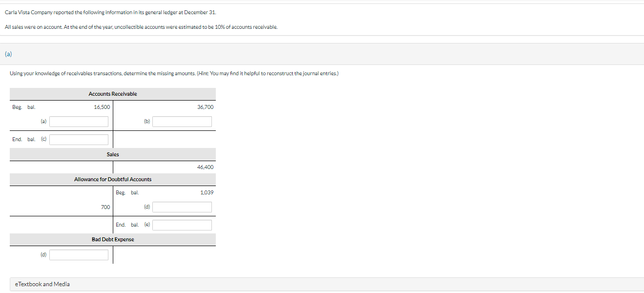The height and width of the screenshot is (293, 644).
Task: Select the ending balance field (c) for Accounts Receivable
Action: [x=78, y=139]
